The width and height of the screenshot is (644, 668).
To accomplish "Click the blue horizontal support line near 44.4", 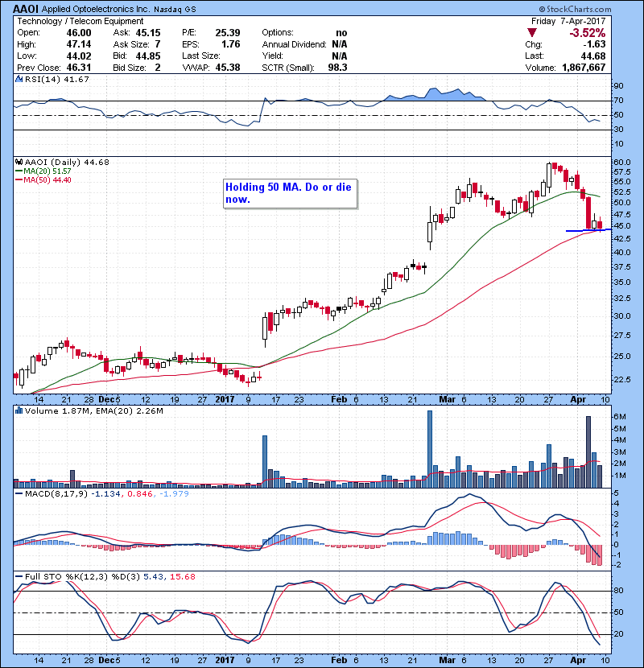I will coord(588,230).
